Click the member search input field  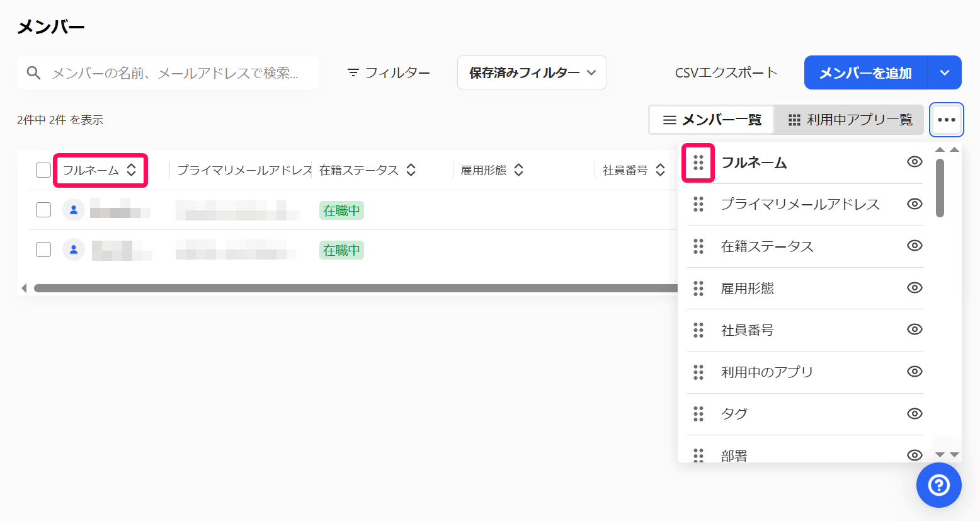point(168,73)
